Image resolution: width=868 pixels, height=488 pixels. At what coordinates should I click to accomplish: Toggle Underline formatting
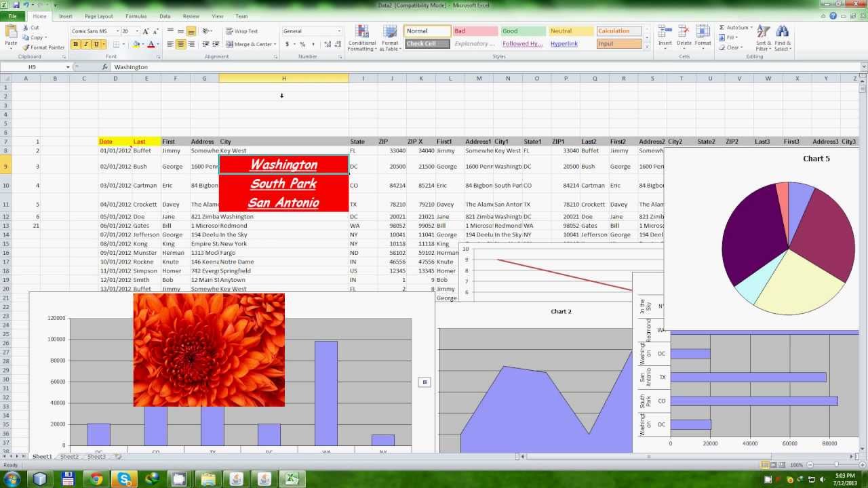[96, 44]
